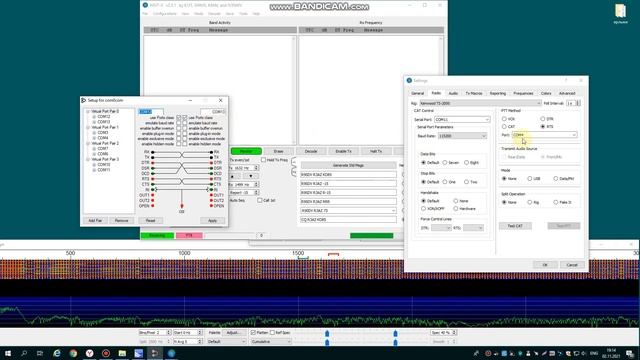Launch Chrome from the taskbar
The width and height of the screenshot is (640, 360).
pyautogui.click(x=73, y=353)
